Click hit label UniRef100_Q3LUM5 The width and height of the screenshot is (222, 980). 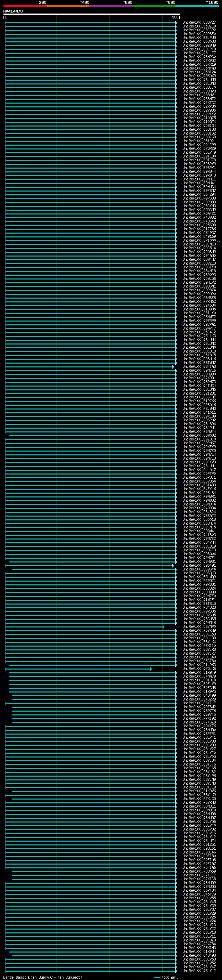[199, 80]
